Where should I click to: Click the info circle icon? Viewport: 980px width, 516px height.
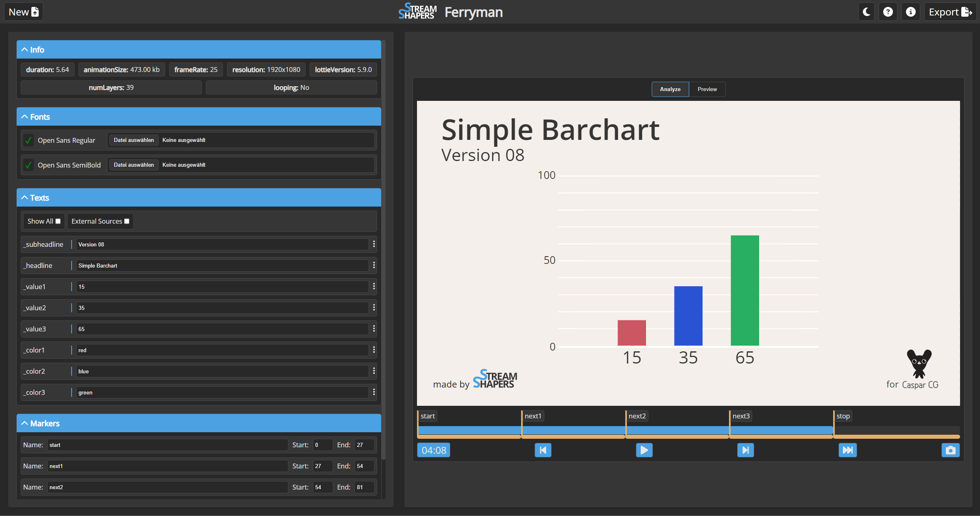tap(910, 12)
